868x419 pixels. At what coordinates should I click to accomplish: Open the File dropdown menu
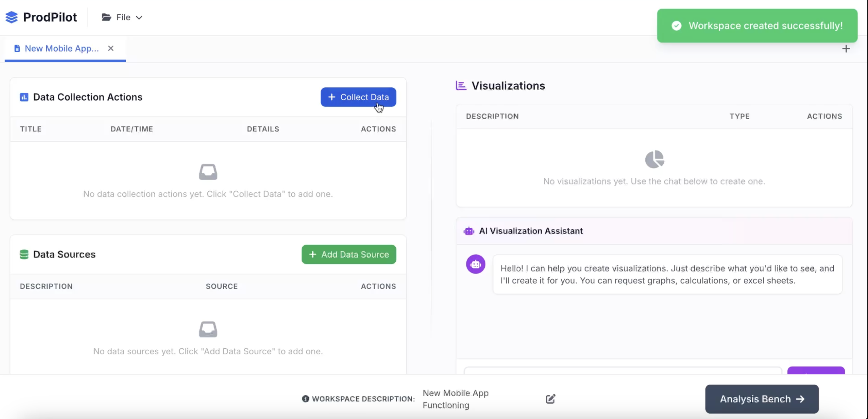pos(122,17)
